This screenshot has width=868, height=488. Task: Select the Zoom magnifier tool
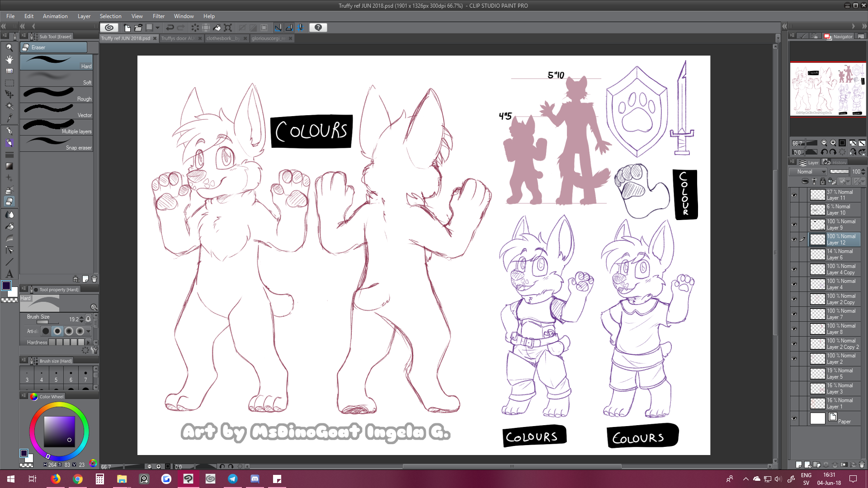tap(9, 47)
